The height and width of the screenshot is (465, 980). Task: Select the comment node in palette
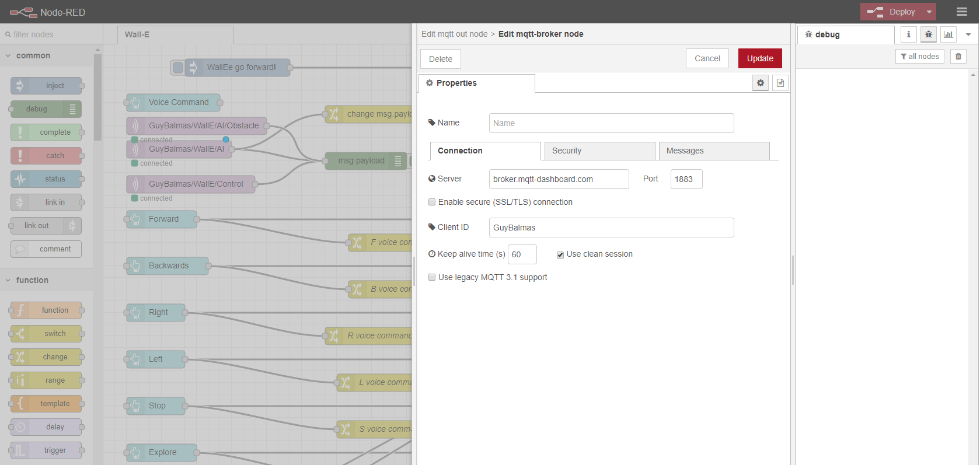(x=46, y=249)
